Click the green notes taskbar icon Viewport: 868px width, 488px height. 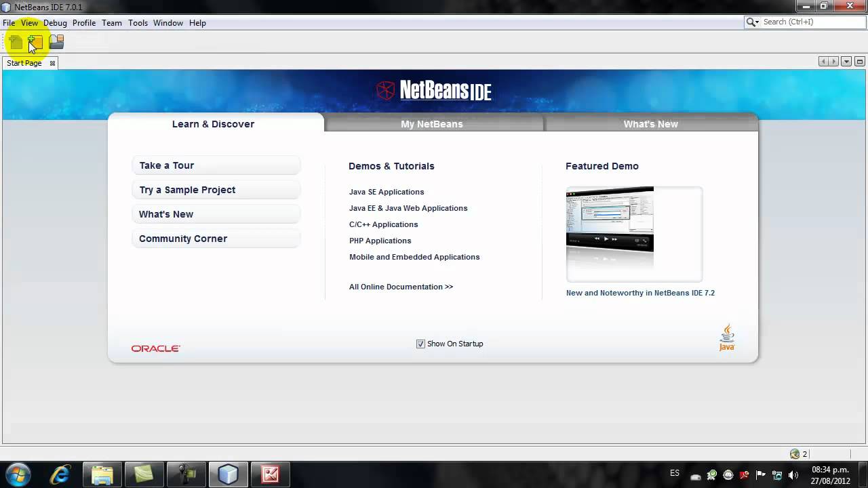[x=144, y=474]
